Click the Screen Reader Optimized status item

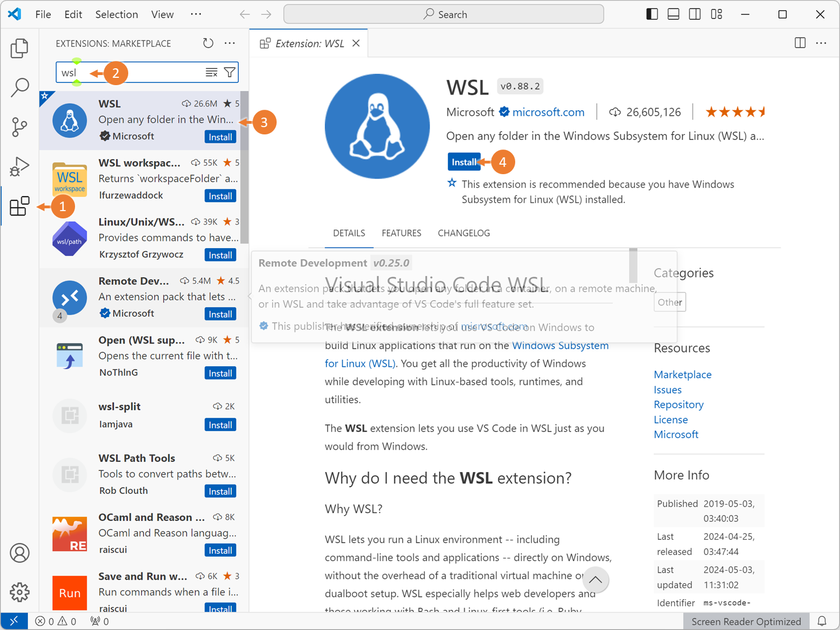[746, 621]
